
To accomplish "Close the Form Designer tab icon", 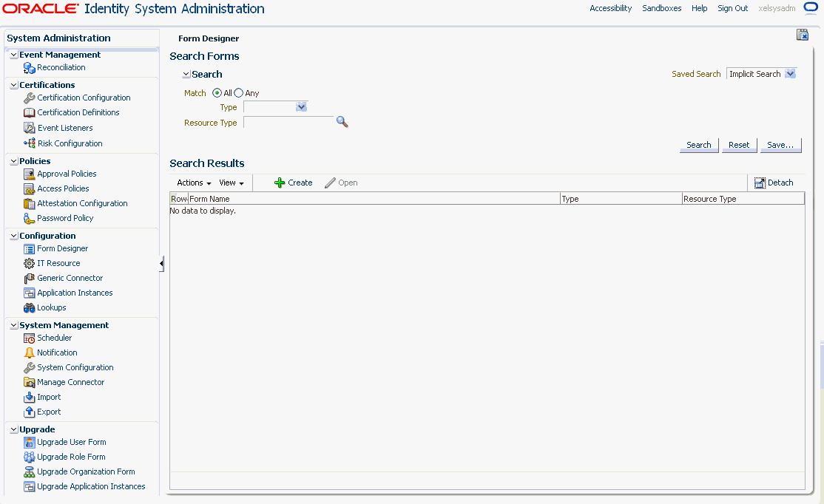I will (x=803, y=35).
